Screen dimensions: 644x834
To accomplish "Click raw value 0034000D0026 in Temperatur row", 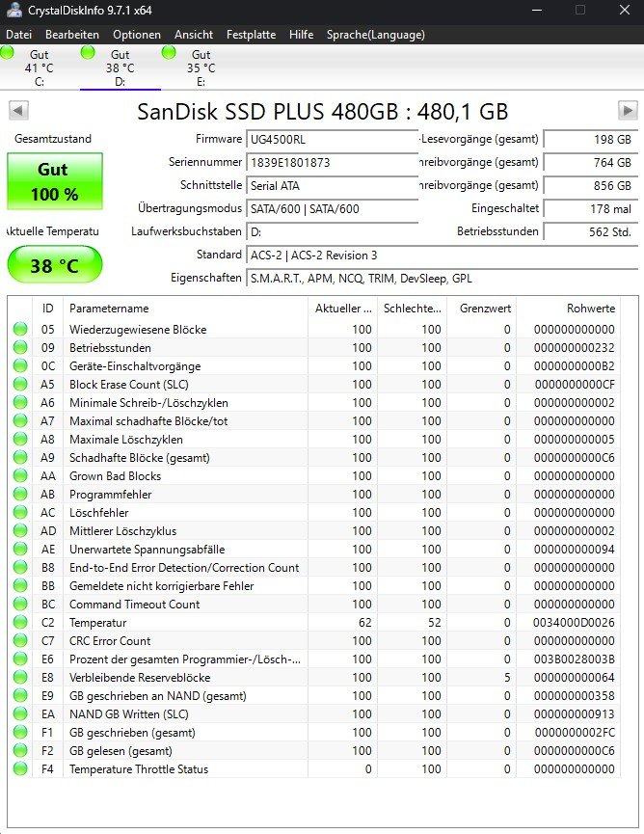I will tap(574, 622).
